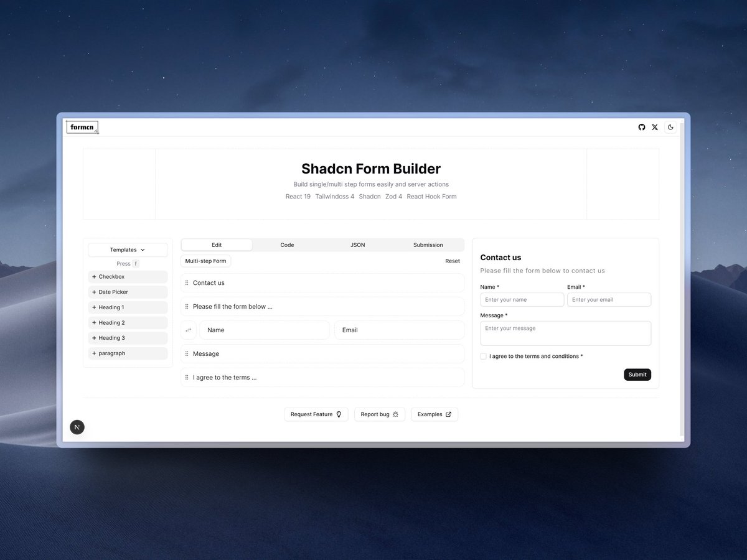Select the Contact us form element row
The image size is (747, 560).
[322, 283]
